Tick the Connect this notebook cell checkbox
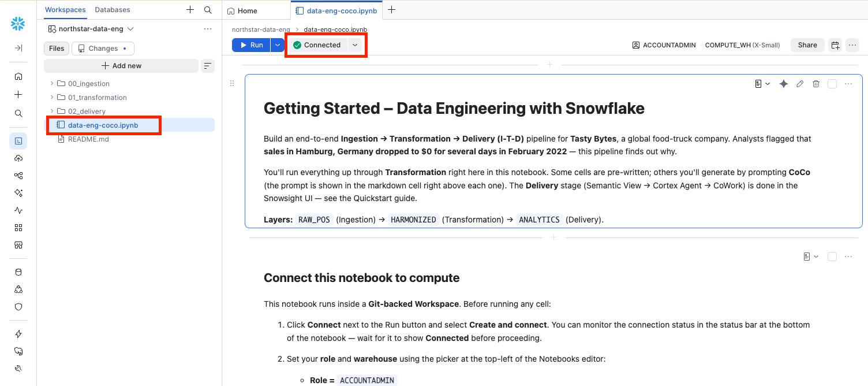Viewport: 868px width, 386px height. 832,257
